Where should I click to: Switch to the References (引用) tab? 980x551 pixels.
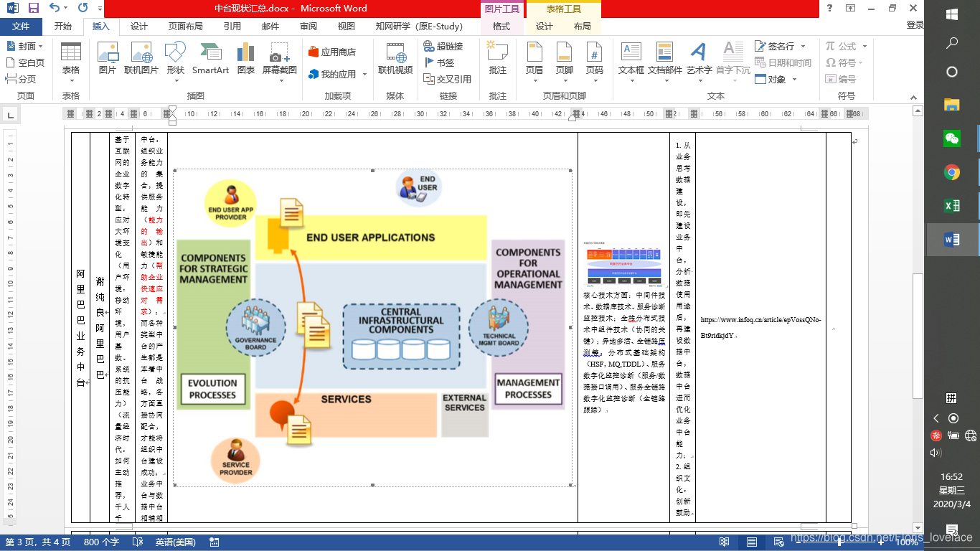coord(232,26)
